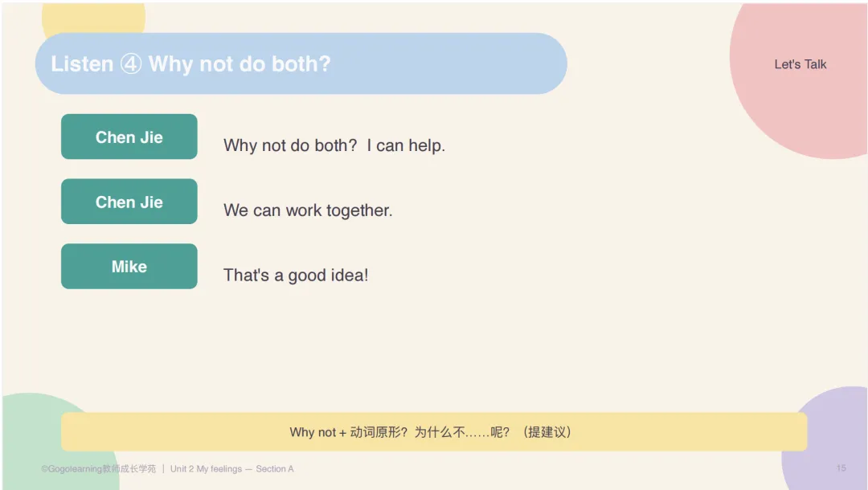Select the Chen Jie label beside "Why not do both?"
The image size is (868, 490).
pos(129,137)
